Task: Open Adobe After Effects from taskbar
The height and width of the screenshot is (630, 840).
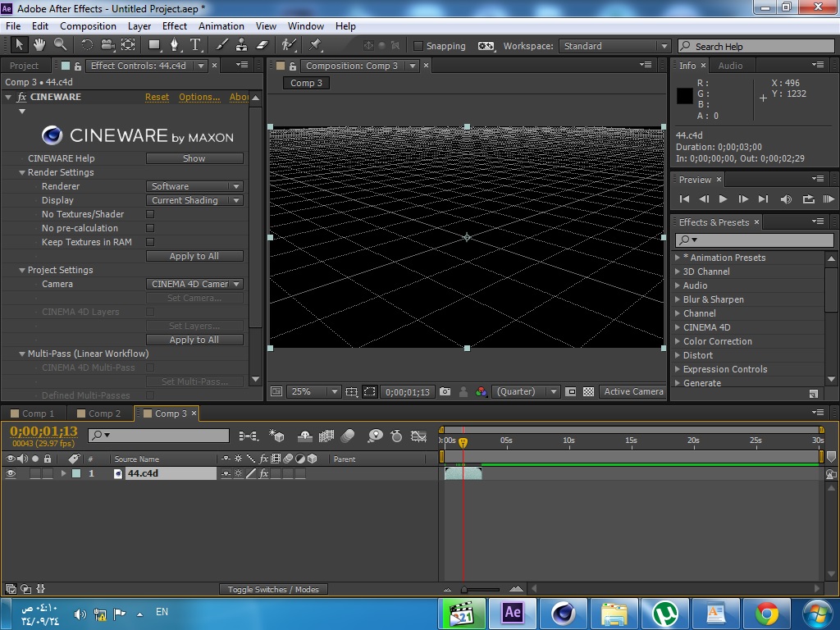Action: tap(512, 612)
